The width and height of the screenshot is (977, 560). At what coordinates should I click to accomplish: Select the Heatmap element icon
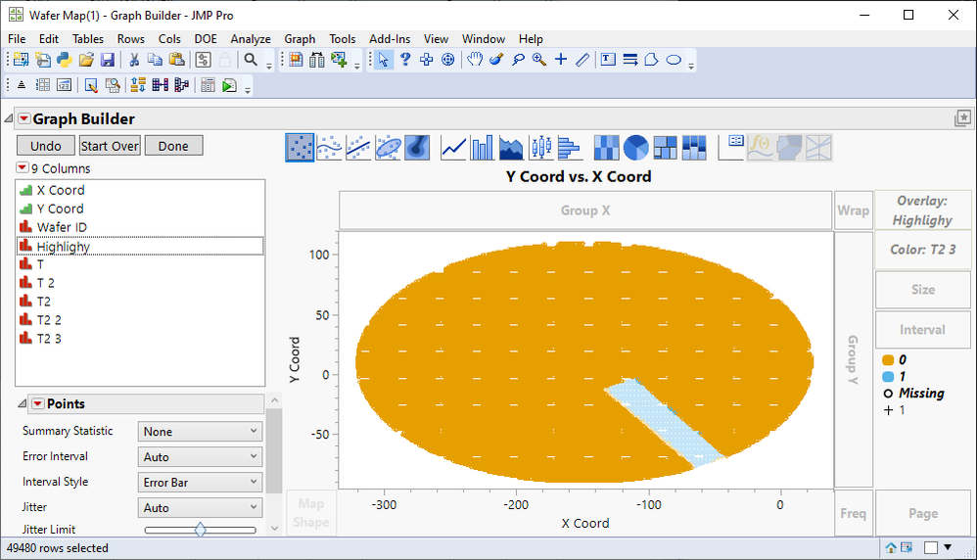(x=606, y=148)
